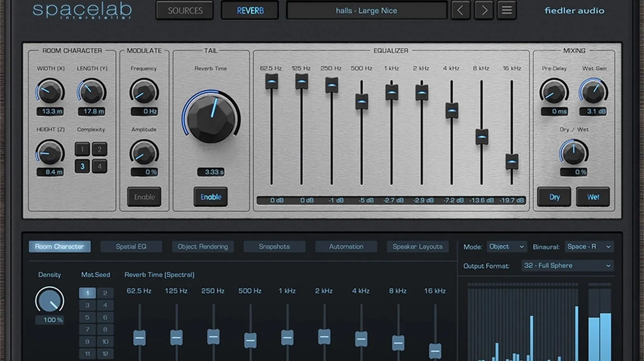Click the Length (Y) knob
Screen dimensions: 644x361
point(92,91)
